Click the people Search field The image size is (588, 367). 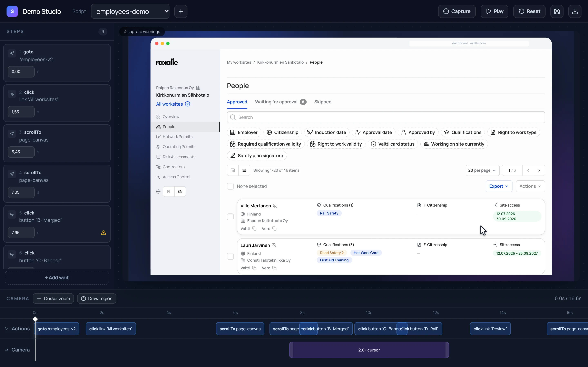[x=386, y=117]
